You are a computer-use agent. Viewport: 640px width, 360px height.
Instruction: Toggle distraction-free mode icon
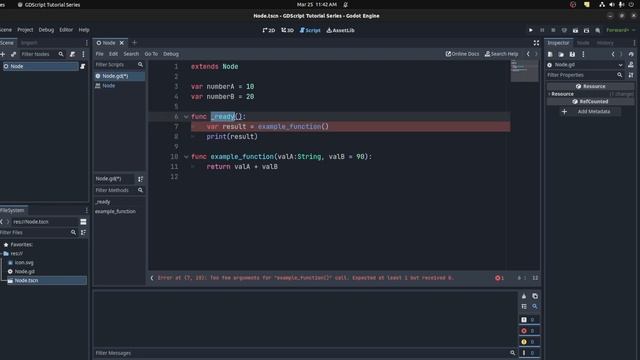(x=536, y=43)
